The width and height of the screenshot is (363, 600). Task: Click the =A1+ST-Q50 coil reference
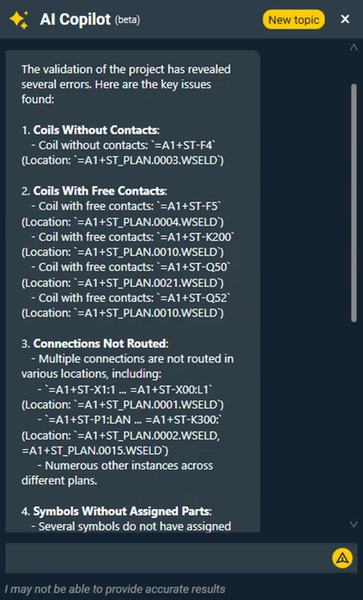pos(192,267)
